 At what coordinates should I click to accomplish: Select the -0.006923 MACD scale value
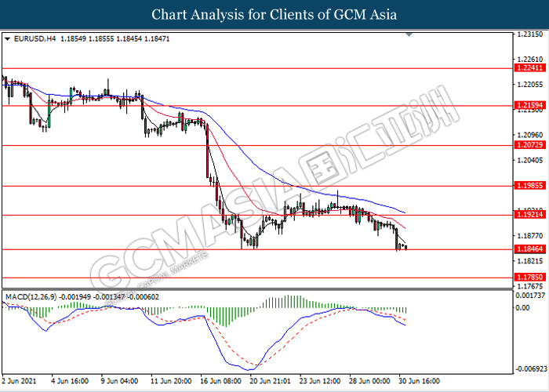pyautogui.click(x=530, y=369)
